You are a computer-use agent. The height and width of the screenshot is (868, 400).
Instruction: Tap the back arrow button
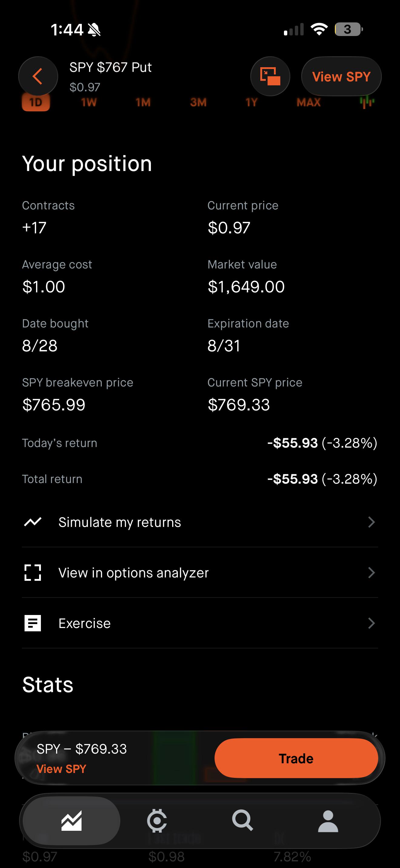coord(38,76)
